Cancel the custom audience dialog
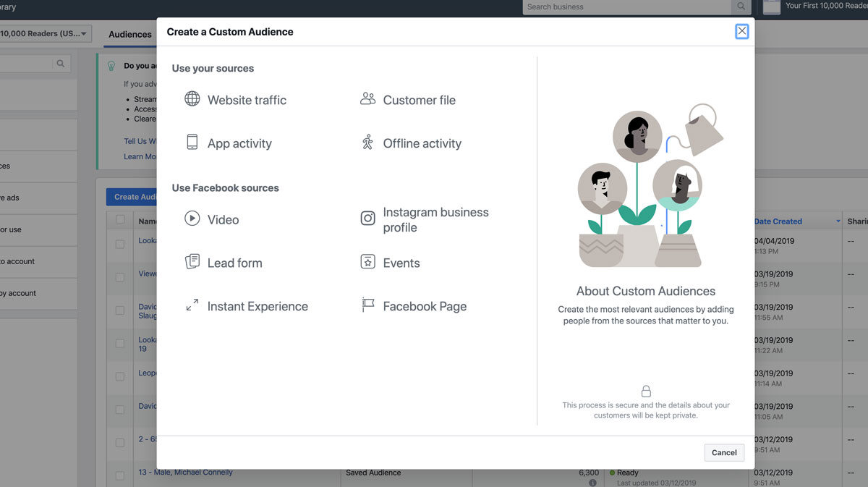The image size is (868, 487). (x=724, y=452)
